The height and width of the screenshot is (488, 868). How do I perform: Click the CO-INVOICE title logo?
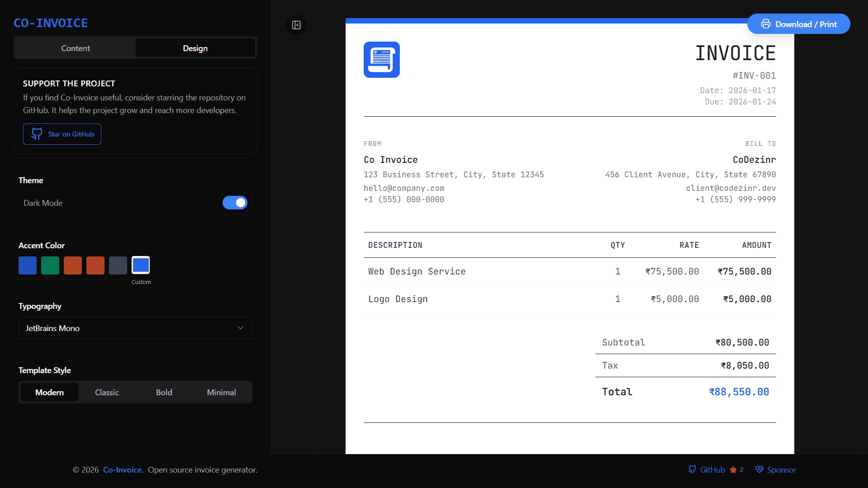click(51, 23)
